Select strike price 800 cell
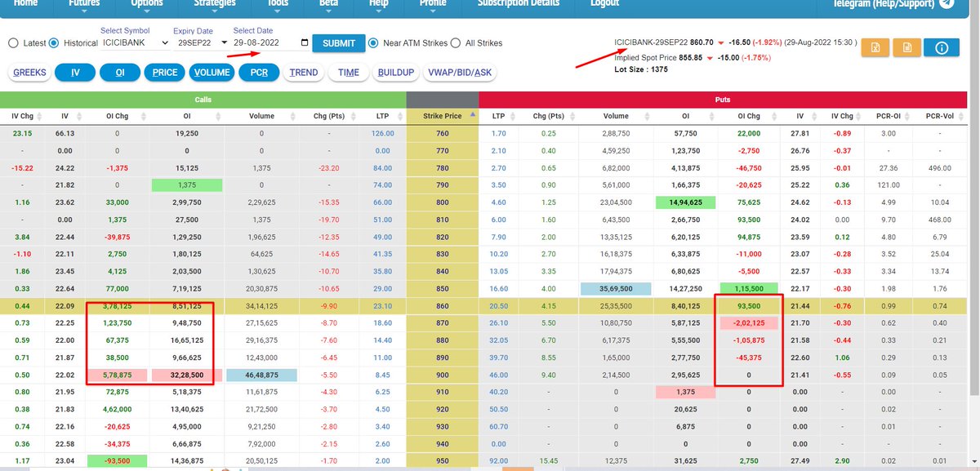The width and height of the screenshot is (980, 471). pos(442,202)
